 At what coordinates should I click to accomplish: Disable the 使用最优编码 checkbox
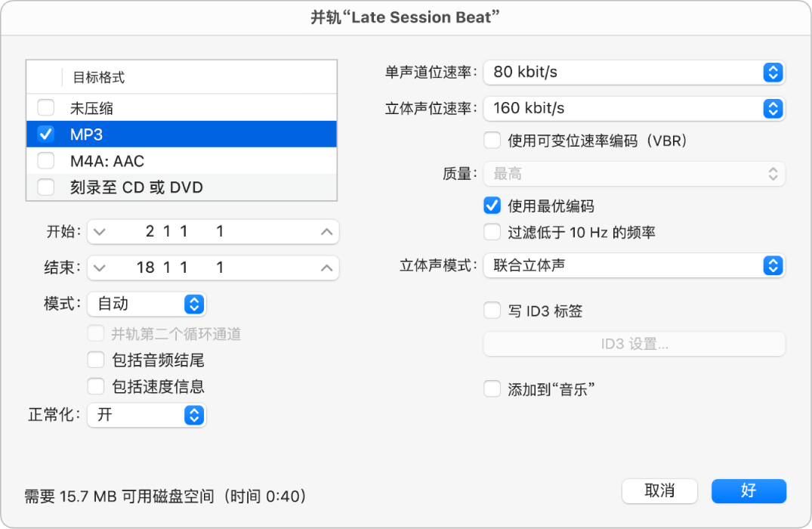click(x=492, y=205)
